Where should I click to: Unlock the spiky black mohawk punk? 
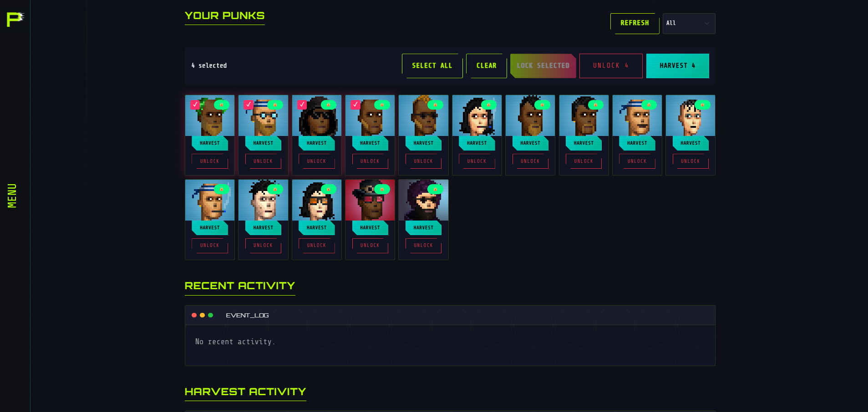pyautogui.click(x=530, y=161)
